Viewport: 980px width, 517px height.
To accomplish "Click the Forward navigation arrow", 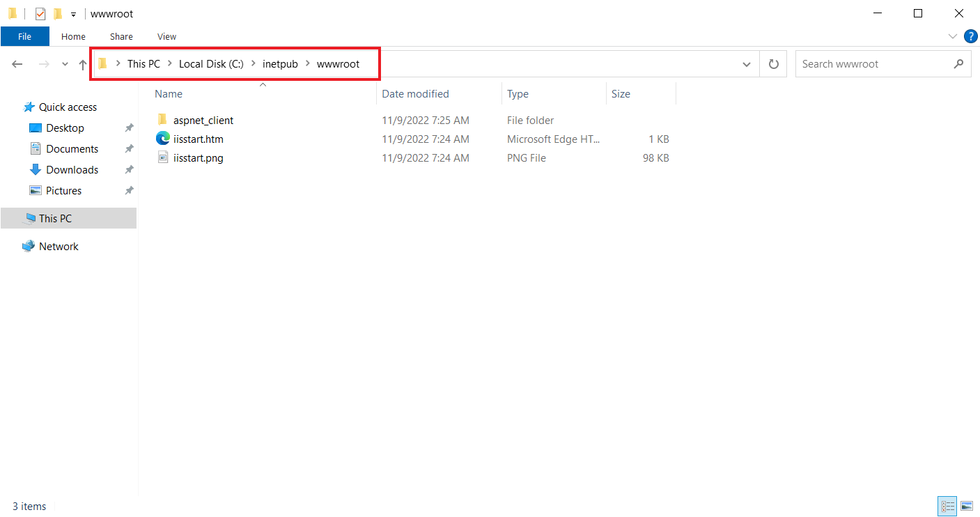I will click(44, 64).
